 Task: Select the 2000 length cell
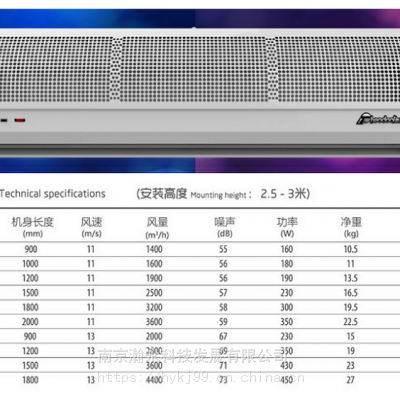(30, 322)
